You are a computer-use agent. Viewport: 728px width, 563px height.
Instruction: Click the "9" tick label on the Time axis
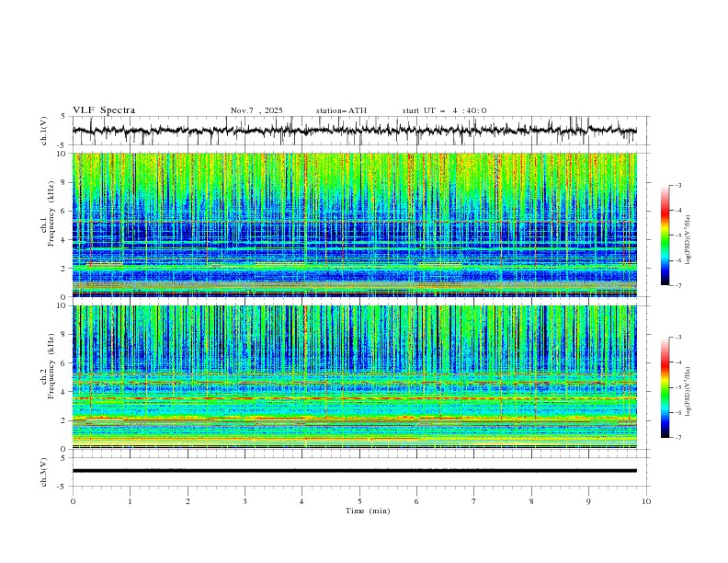point(588,501)
